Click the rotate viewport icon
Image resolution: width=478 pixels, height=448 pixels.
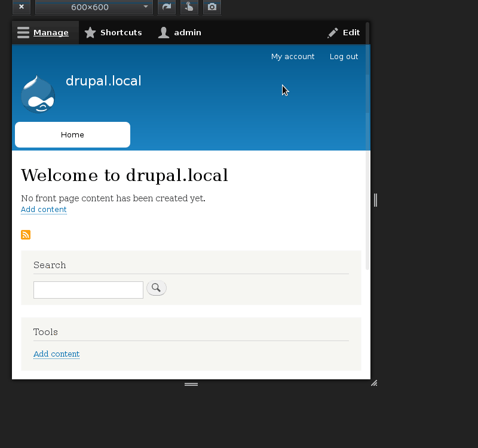tap(167, 7)
